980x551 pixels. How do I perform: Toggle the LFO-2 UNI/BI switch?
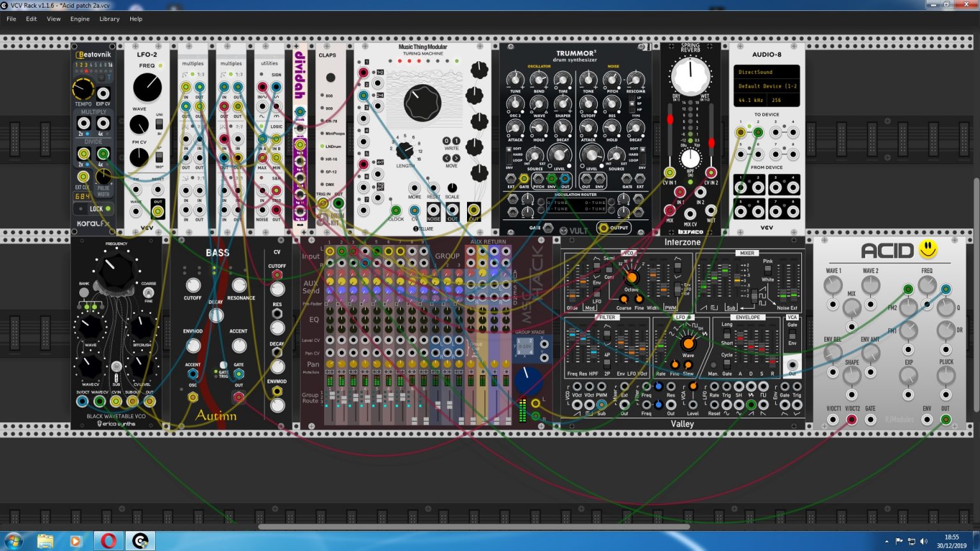(x=160, y=124)
